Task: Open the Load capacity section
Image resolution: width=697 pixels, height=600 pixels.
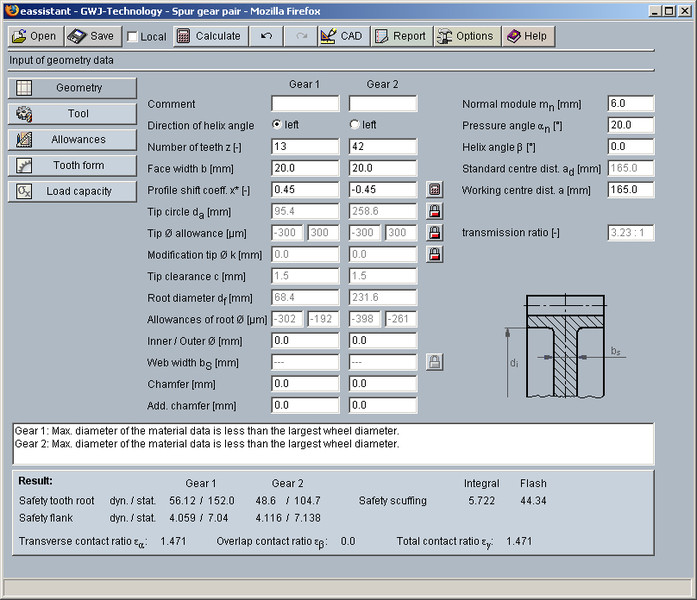Action: point(71,191)
